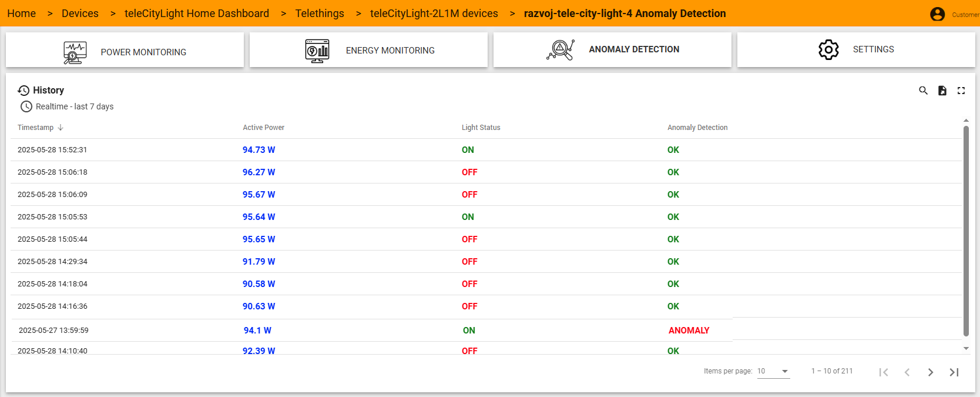
Task: Navigate to teleCityLight Home Dashboard breadcrumb
Action: 197,14
